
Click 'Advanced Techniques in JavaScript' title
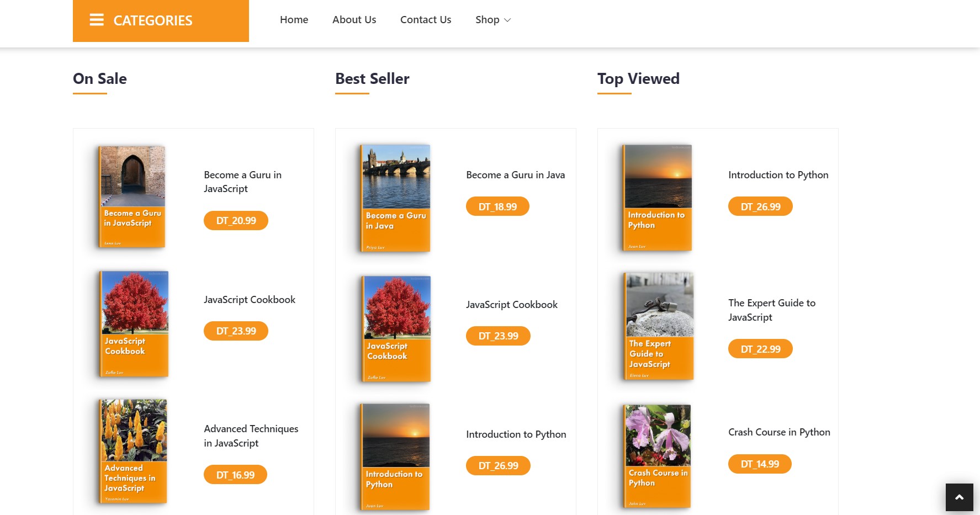click(x=251, y=436)
